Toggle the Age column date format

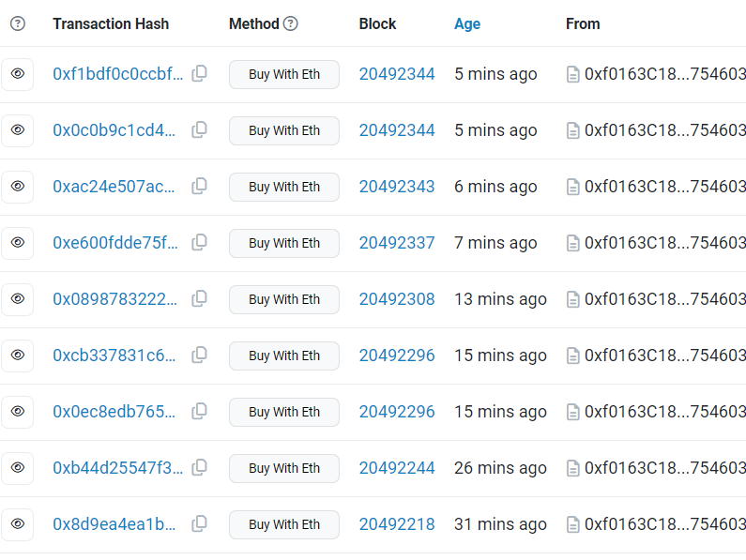[x=466, y=23]
